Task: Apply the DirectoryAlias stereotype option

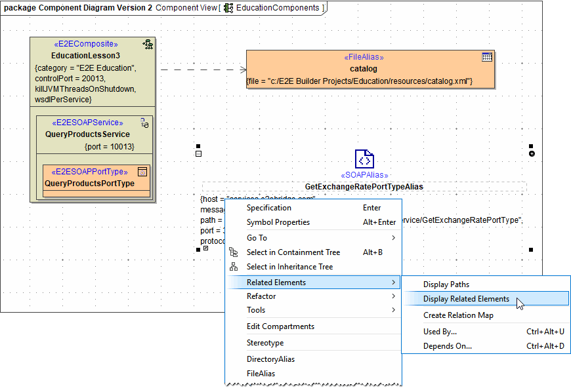Action: [270, 359]
